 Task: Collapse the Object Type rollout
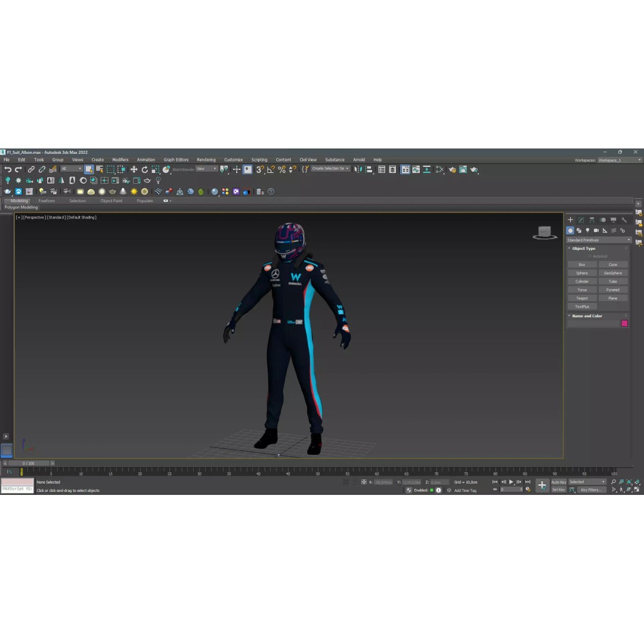569,248
